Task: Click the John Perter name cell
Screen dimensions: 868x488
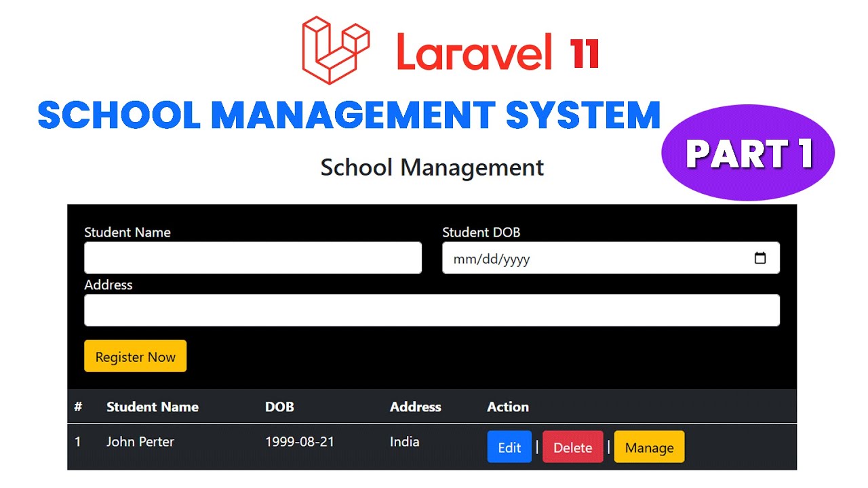Action: pos(140,442)
